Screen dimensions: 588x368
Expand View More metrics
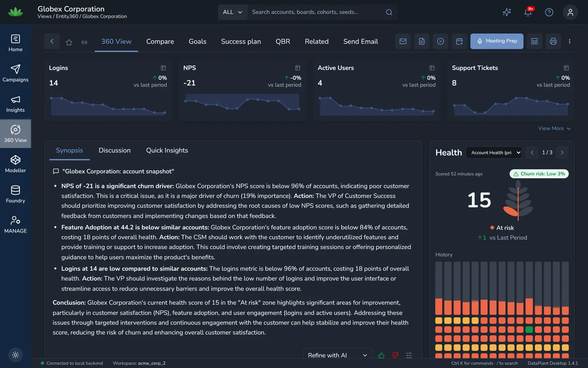[x=555, y=128]
